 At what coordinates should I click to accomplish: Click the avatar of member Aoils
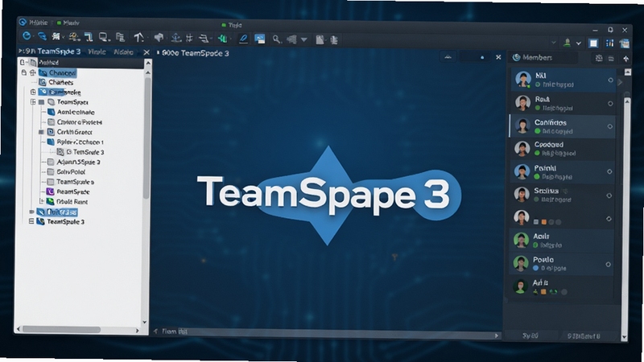point(521,240)
